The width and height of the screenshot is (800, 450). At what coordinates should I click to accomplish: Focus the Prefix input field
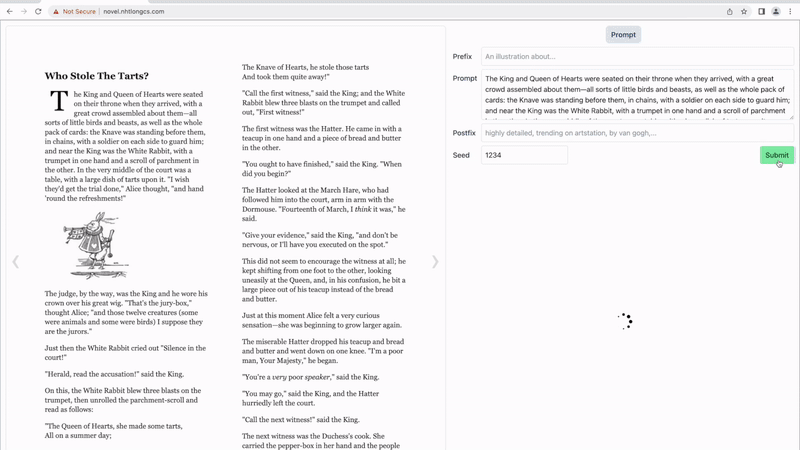(637, 57)
